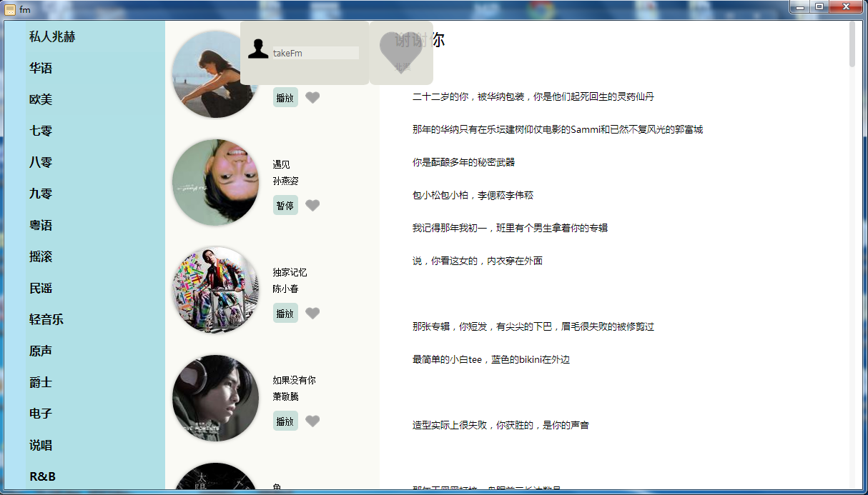Click the line starting 二十二岁的你

coord(533,96)
